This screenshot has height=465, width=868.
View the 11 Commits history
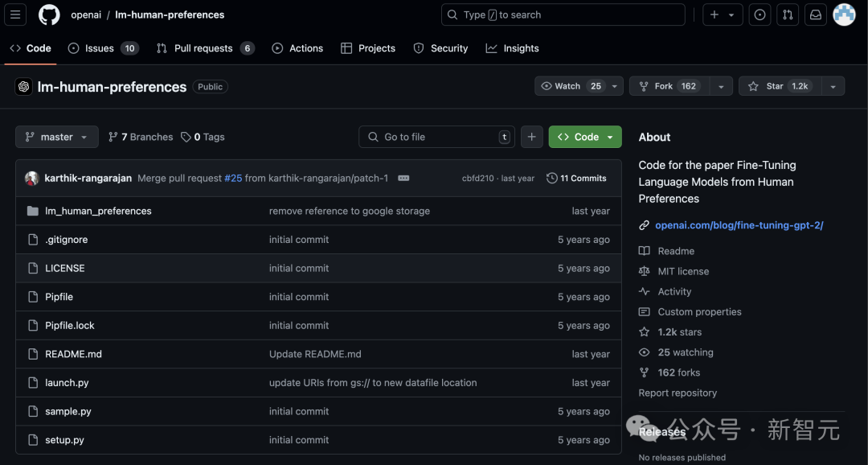(x=576, y=178)
